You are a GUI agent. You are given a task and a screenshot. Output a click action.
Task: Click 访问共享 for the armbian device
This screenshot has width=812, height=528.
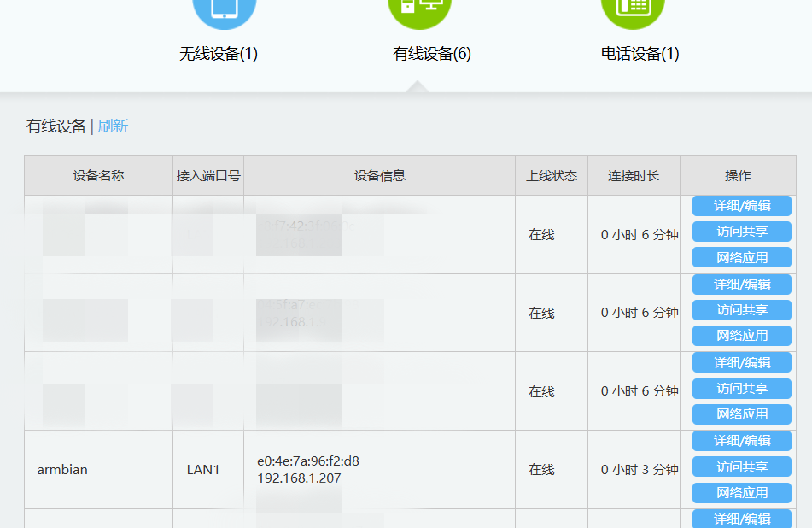click(x=741, y=467)
